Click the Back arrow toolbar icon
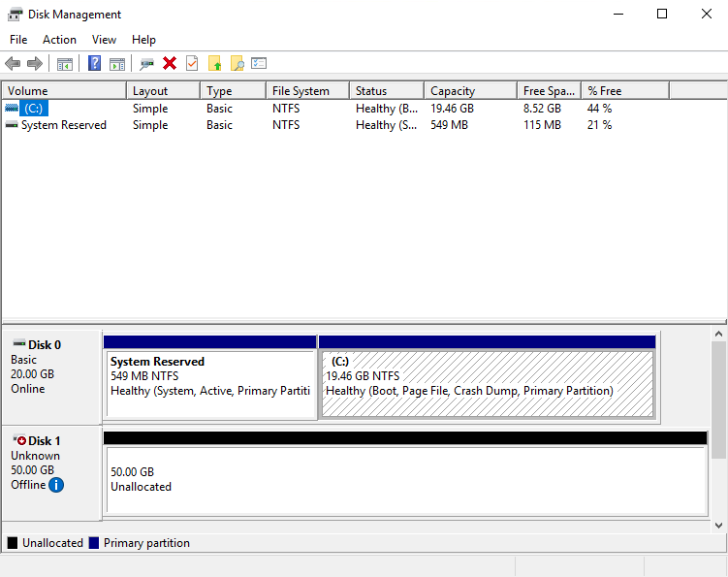Image resolution: width=728 pixels, height=577 pixels. point(13,63)
